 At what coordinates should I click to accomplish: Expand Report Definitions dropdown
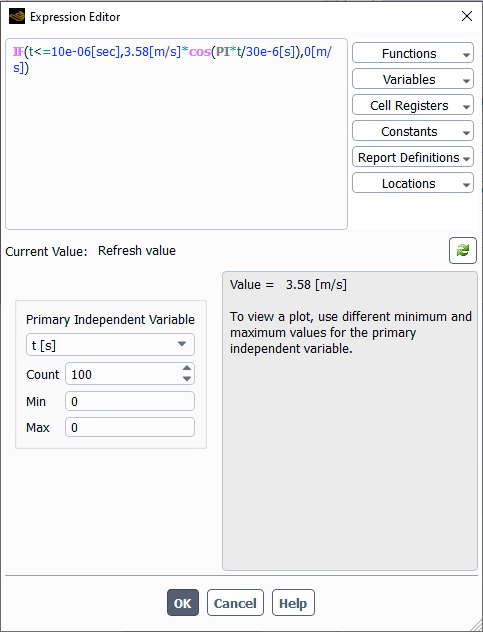coord(412,157)
